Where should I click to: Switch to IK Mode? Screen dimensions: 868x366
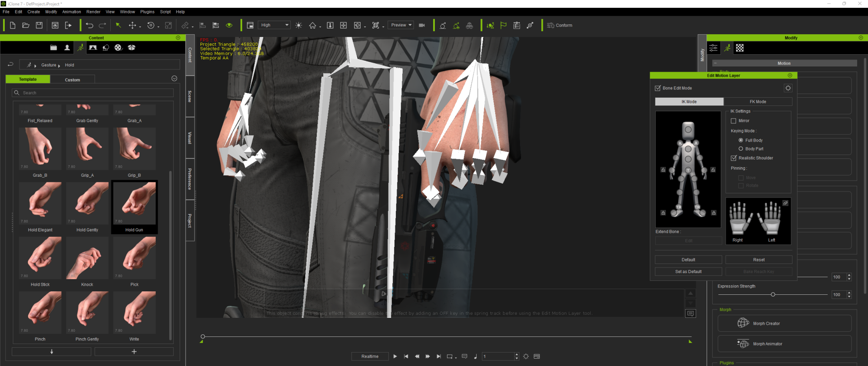click(689, 102)
